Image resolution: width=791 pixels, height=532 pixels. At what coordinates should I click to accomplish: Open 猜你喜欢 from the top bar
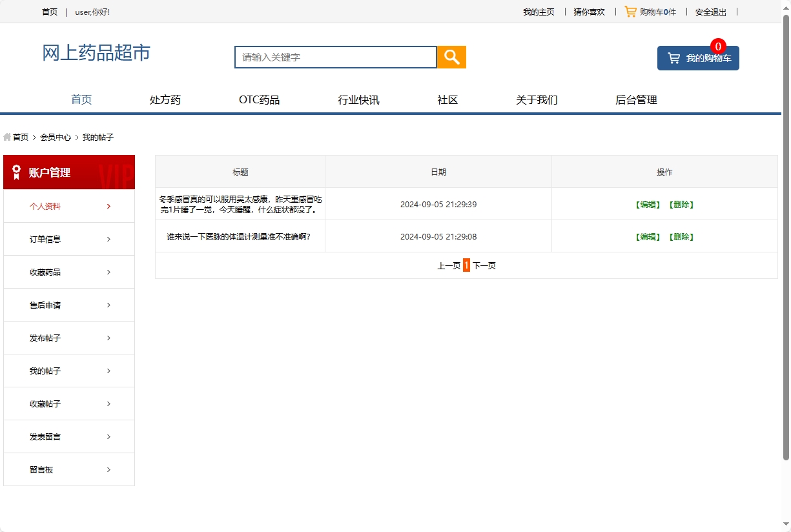pyautogui.click(x=588, y=11)
